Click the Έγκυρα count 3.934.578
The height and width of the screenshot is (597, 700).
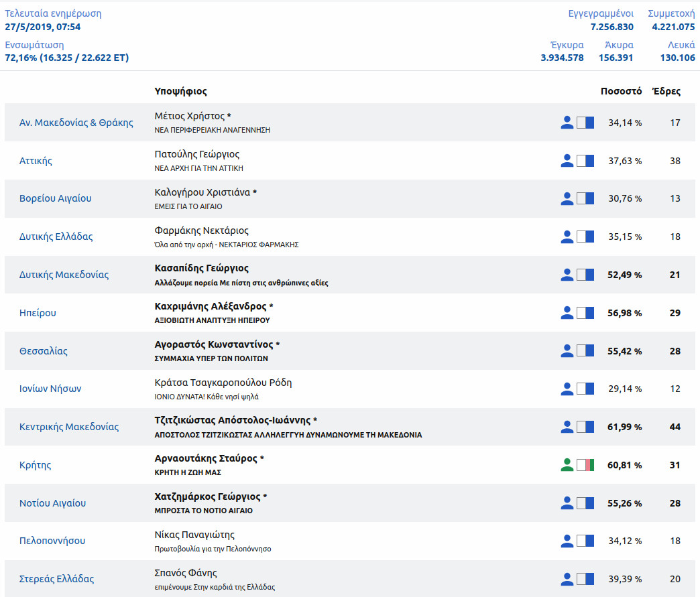[x=562, y=58]
